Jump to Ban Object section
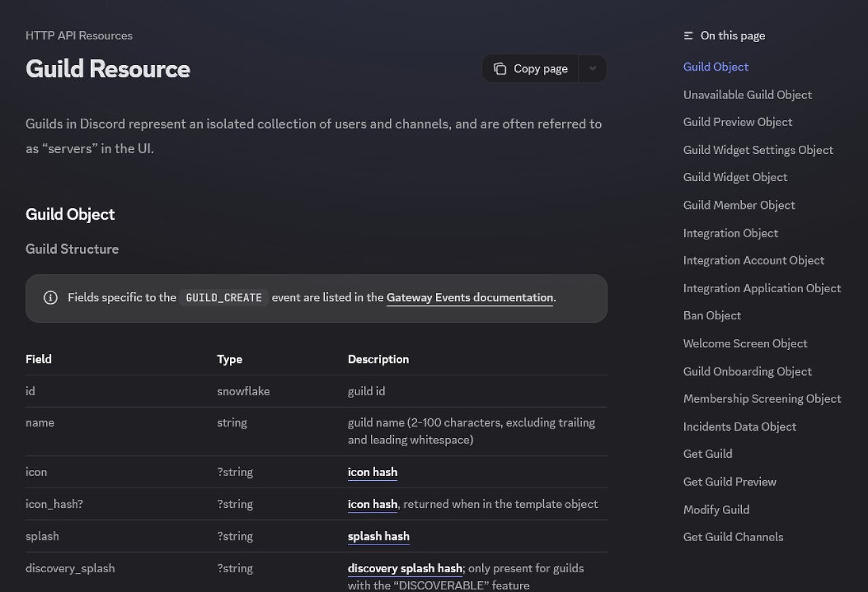 pyautogui.click(x=712, y=315)
